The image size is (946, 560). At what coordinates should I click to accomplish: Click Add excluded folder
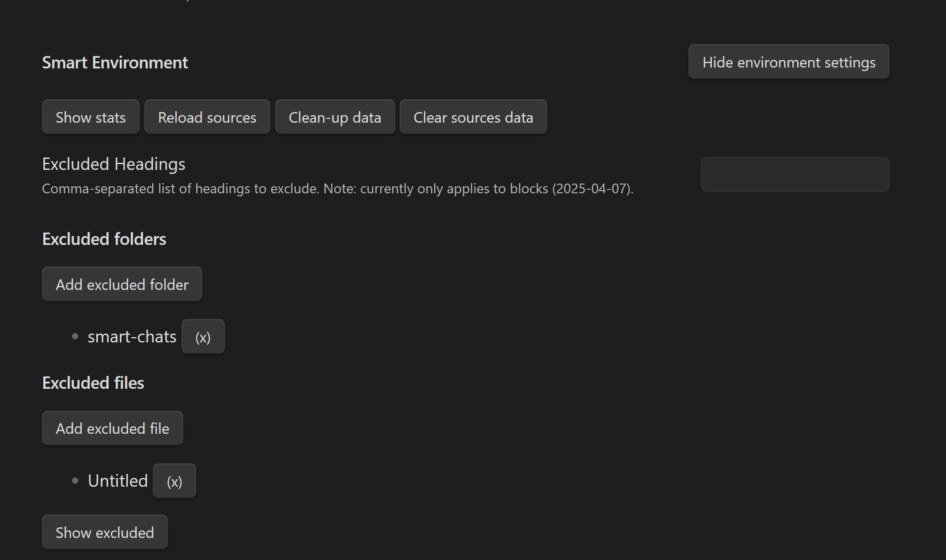(x=122, y=284)
